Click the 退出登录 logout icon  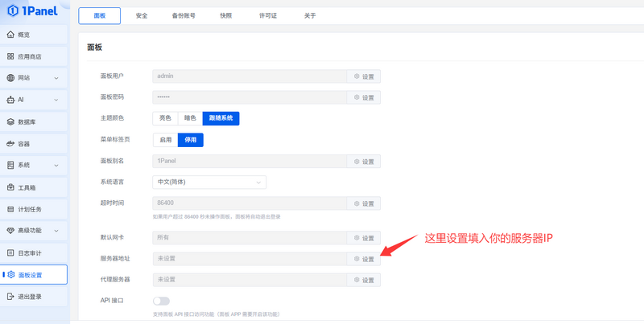click(x=10, y=296)
